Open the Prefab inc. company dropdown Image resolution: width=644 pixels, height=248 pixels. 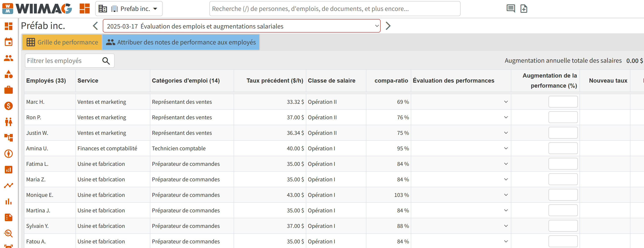(129, 9)
